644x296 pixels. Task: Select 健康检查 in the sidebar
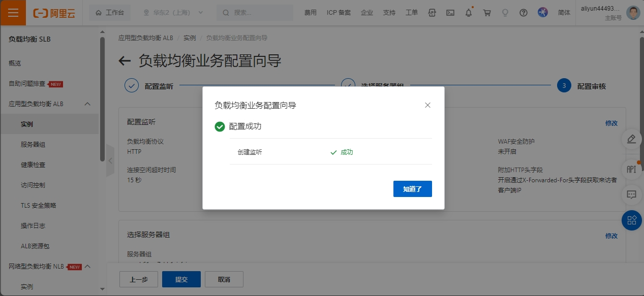(33, 165)
